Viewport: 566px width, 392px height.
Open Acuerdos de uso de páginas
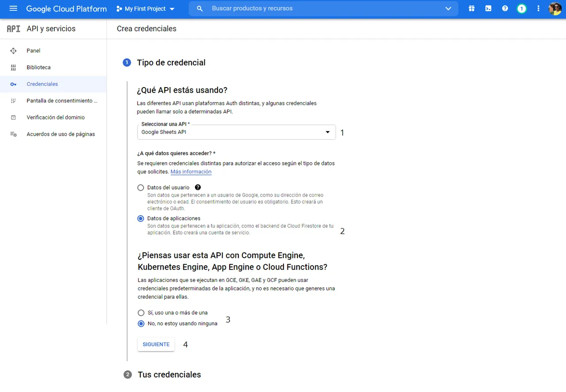53,134
